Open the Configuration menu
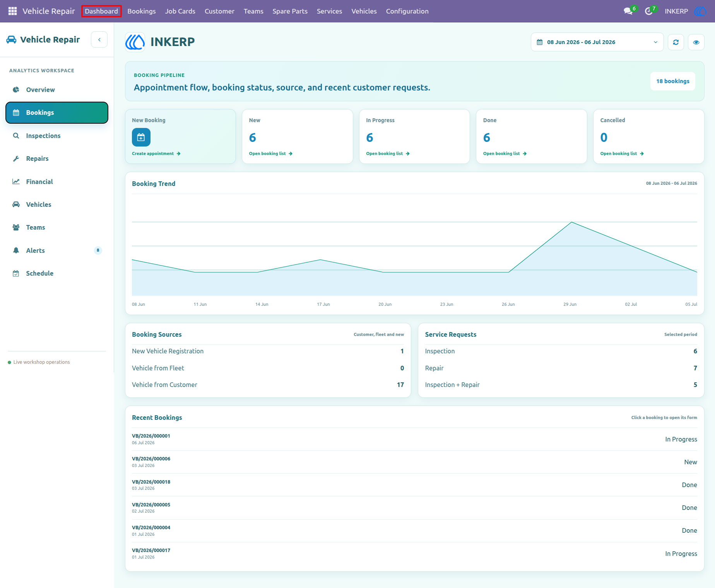This screenshot has width=715, height=588. tap(407, 11)
